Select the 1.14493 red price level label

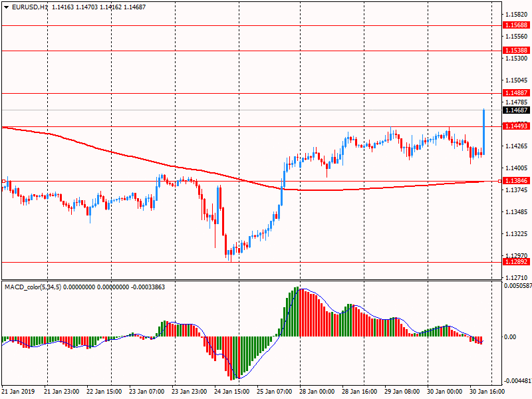coord(517,126)
